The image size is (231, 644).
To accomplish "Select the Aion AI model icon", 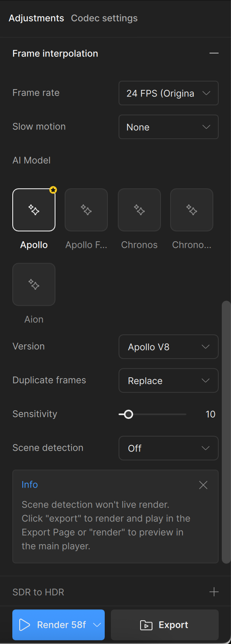I will [34, 284].
